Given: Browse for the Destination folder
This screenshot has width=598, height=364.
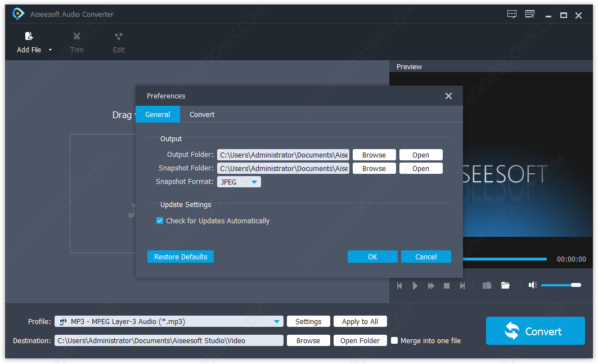Looking at the screenshot, I should coord(308,341).
